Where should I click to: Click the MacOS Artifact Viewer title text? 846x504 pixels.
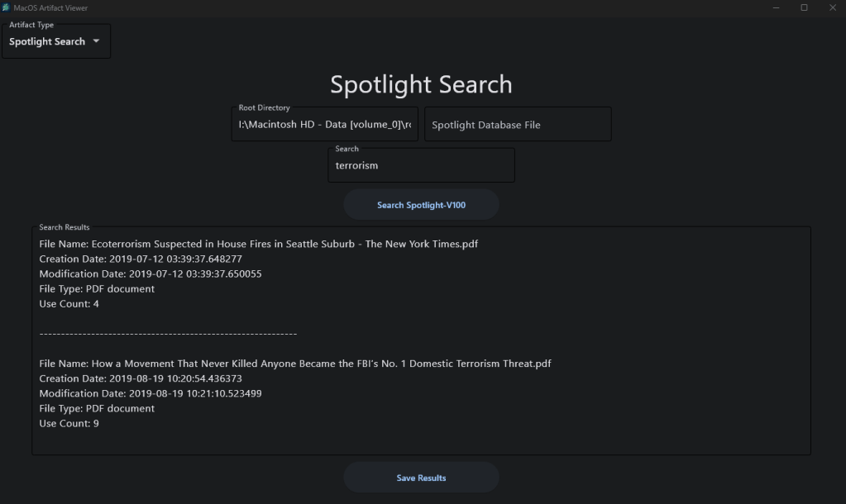50,8
